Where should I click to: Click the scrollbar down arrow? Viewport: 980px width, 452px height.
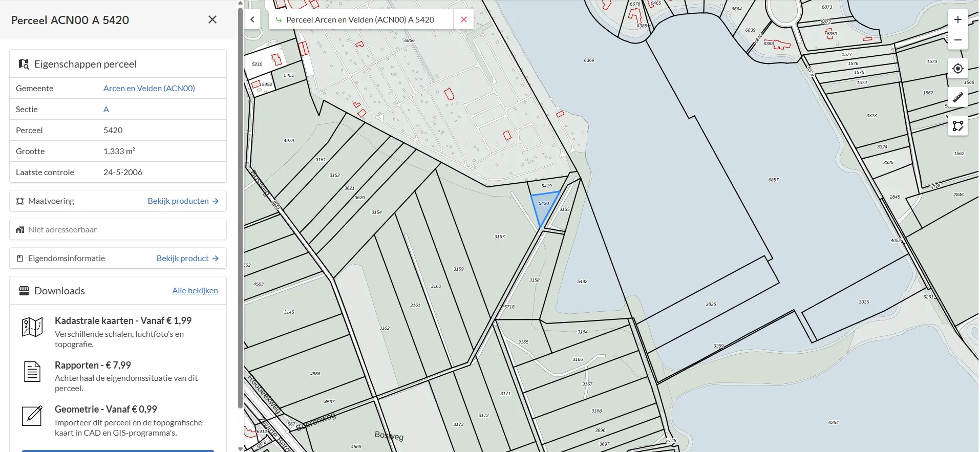[240, 448]
